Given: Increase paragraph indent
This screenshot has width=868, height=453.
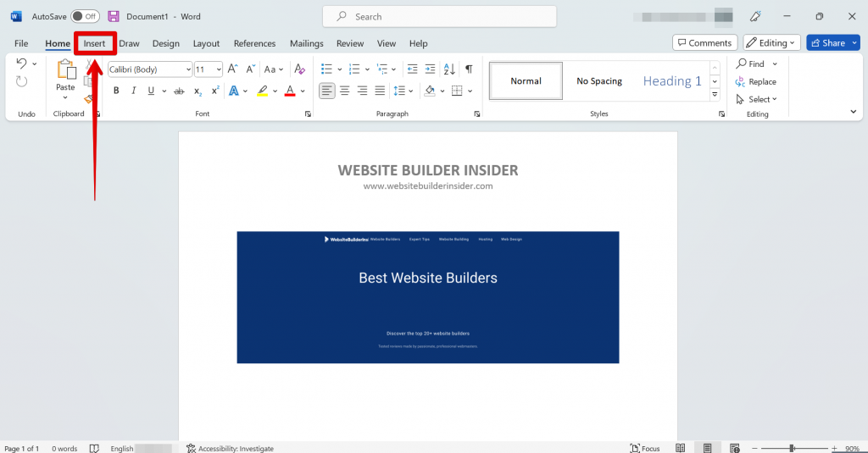Looking at the screenshot, I should click(430, 69).
